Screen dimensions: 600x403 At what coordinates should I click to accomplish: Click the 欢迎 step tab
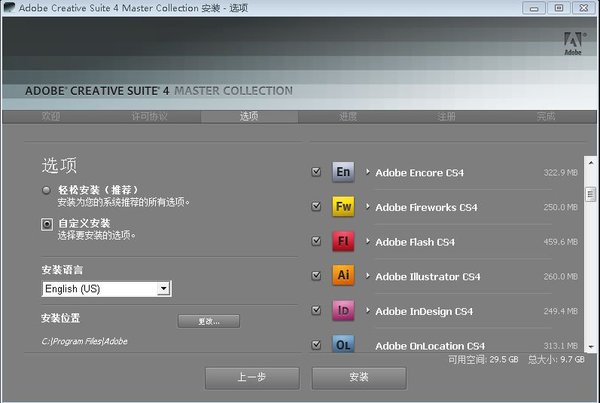(x=51, y=116)
